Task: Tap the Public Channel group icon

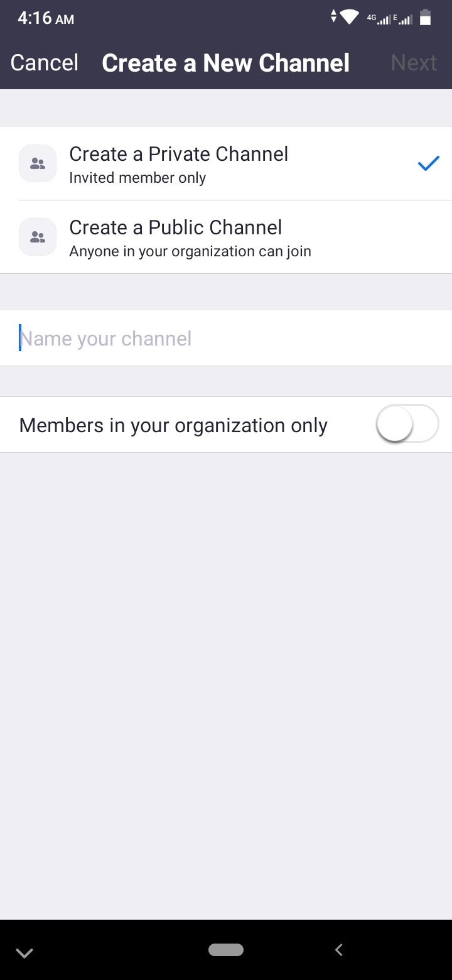Action: pyautogui.click(x=38, y=237)
